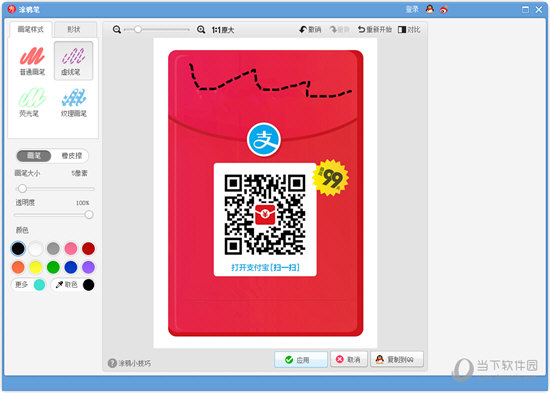The width and height of the screenshot is (550, 393).
Task: Click the apply (应用) button
Action: pyautogui.click(x=301, y=360)
